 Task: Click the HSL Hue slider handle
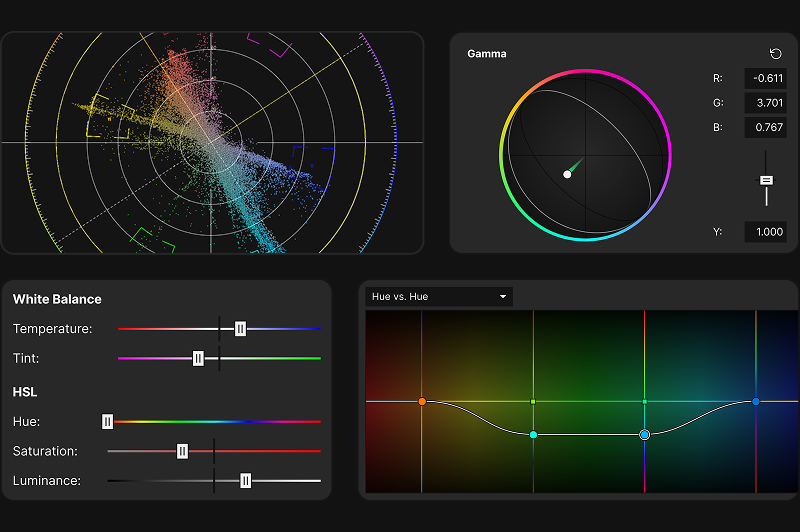[x=107, y=422]
